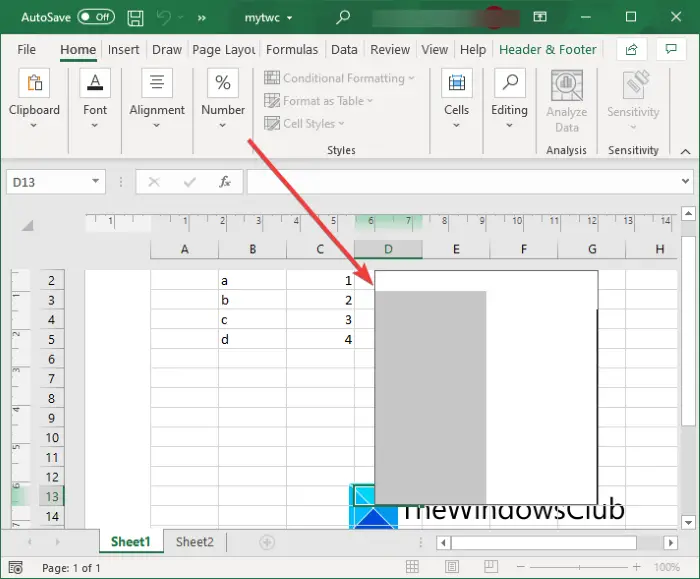Select column G header

coord(592,249)
